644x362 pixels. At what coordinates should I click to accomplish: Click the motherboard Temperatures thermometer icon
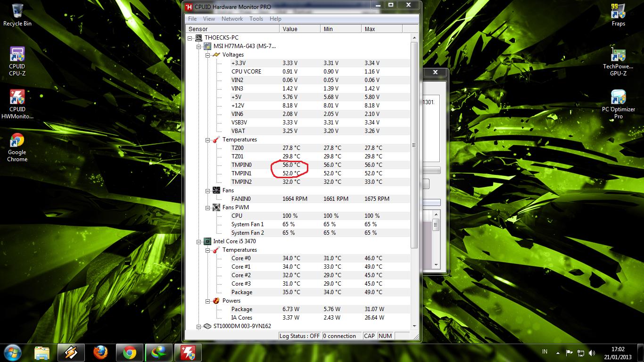point(216,140)
